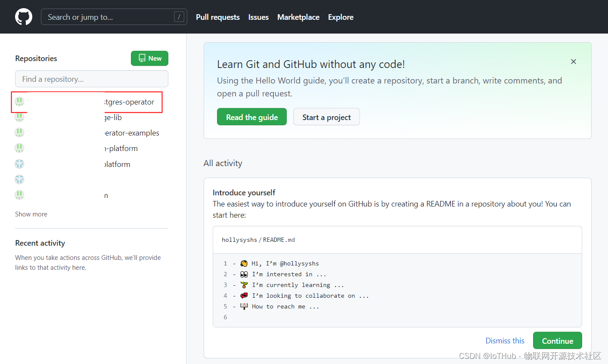Viewport: 608px width, 364px height.
Task: Click the slash shortcut icon in search
Action: pos(179,17)
